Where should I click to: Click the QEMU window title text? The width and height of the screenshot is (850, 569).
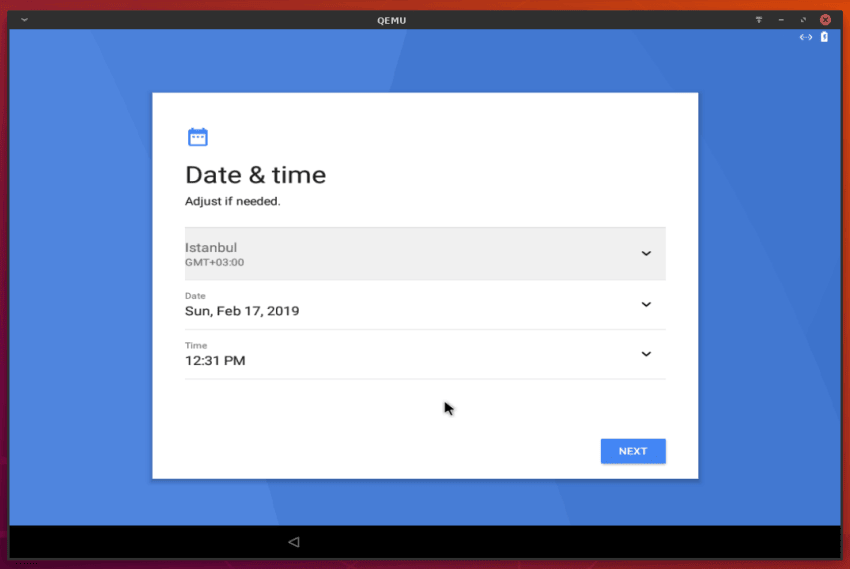click(x=391, y=20)
